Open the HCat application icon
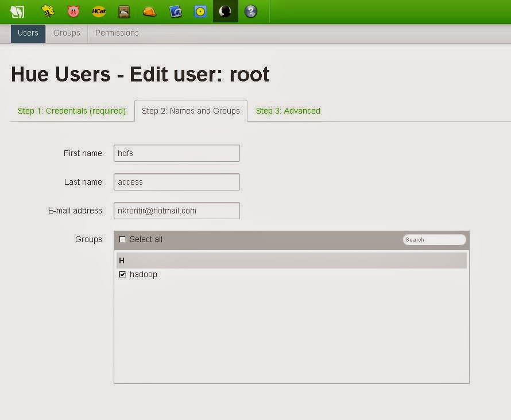The image size is (511, 420). [99, 11]
